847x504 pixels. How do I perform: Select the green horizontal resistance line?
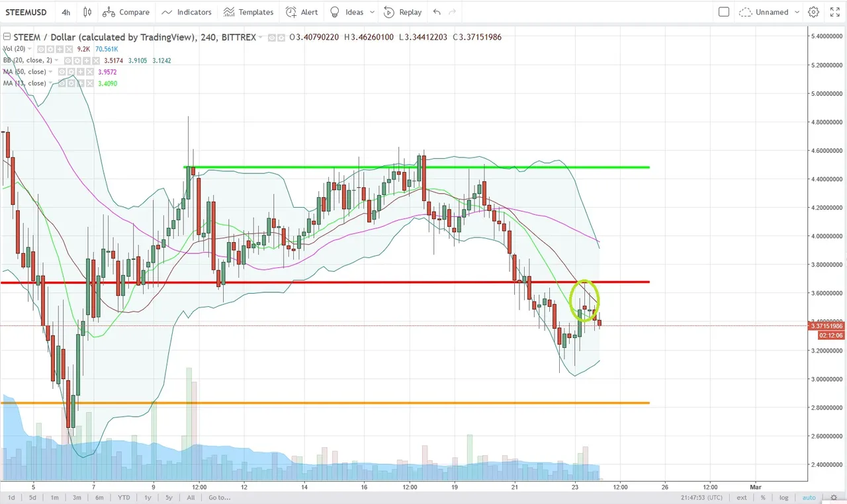coord(417,167)
